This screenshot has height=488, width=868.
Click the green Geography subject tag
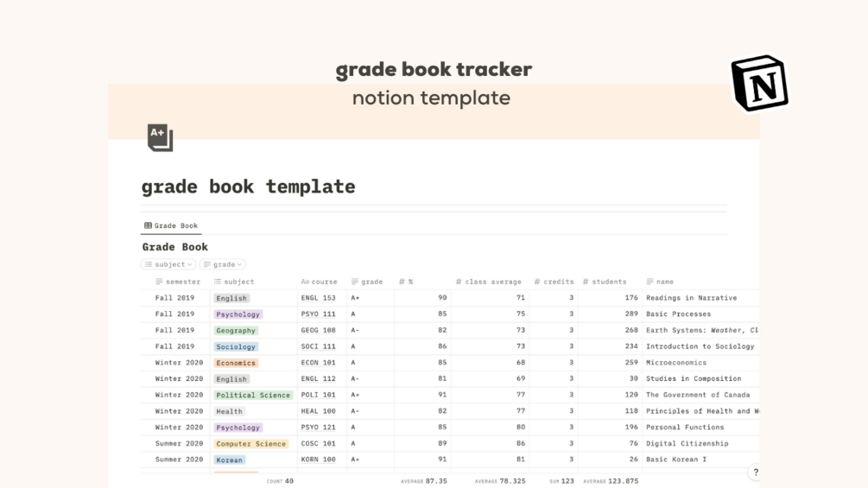click(x=236, y=330)
